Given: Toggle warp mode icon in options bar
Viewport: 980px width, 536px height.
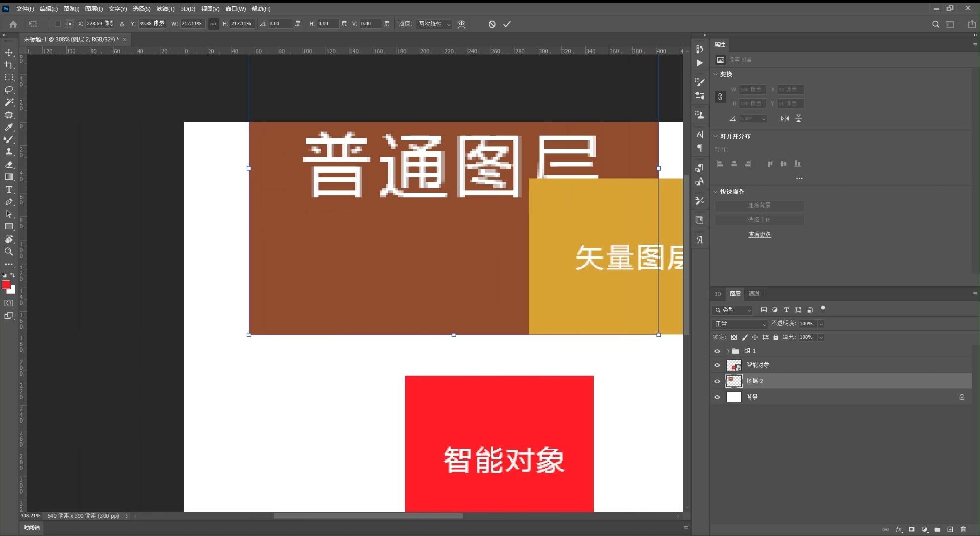Looking at the screenshot, I should coord(462,24).
